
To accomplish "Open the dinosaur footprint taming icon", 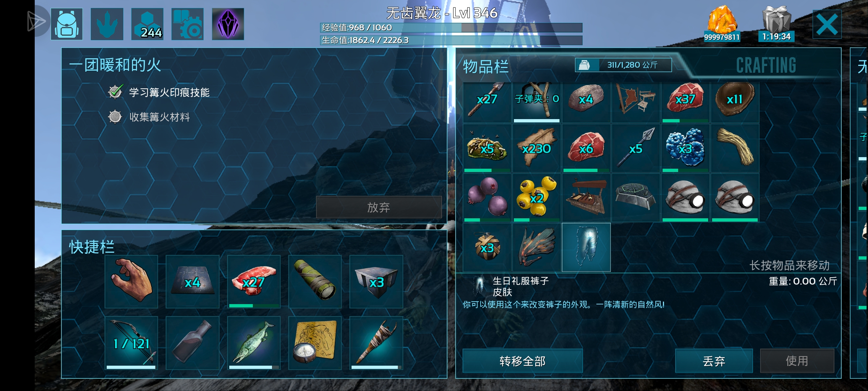I will pos(107,24).
